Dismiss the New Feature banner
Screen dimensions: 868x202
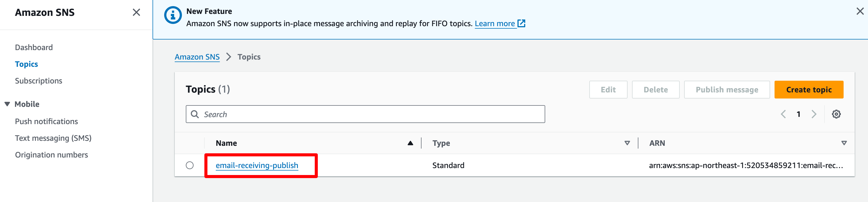click(860, 11)
